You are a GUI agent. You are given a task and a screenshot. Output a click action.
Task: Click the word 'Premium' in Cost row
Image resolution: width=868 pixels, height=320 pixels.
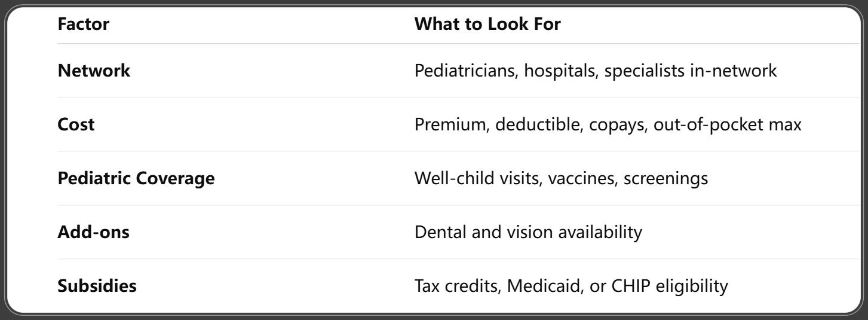point(447,124)
